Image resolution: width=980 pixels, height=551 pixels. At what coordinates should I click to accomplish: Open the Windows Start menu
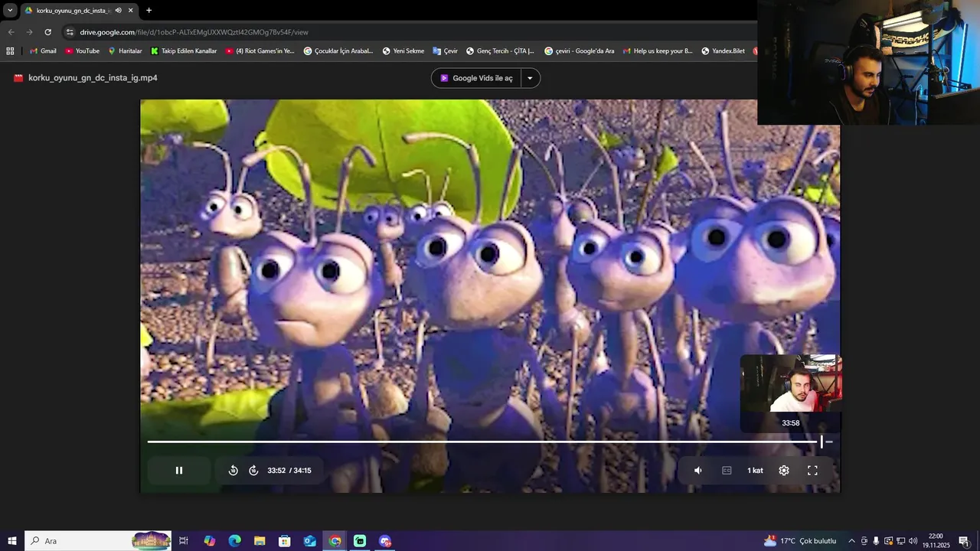pos(11,541)
